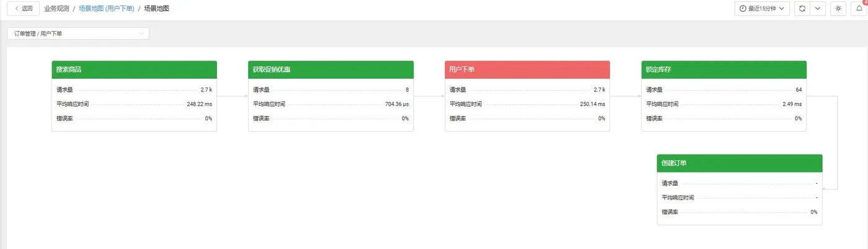Select the 创建订单 node header

click(x=739, y=163)
